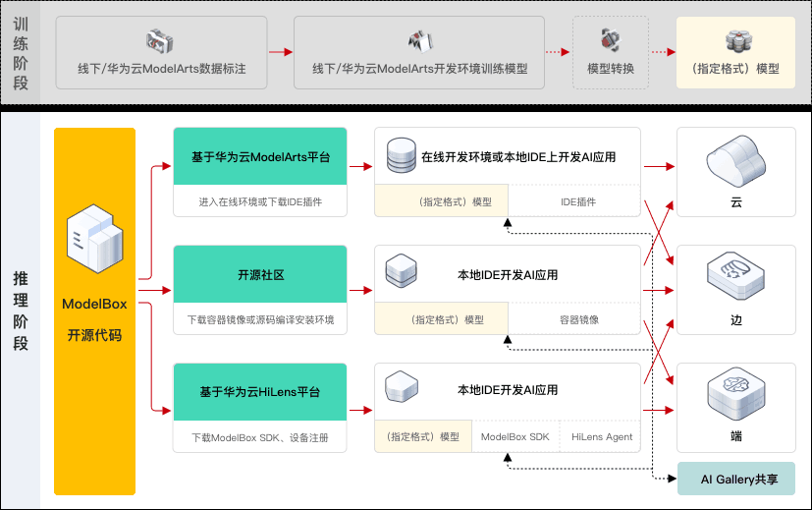Image resolution: width=812 pixels, height=510 pixels.
Task: Click the ModelBox 开源代码 yellow panel label
Action: point(95,319)
